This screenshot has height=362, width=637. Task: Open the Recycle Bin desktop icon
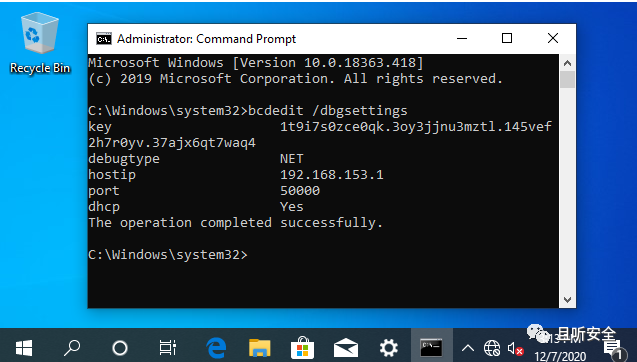[x=40, y=43]
